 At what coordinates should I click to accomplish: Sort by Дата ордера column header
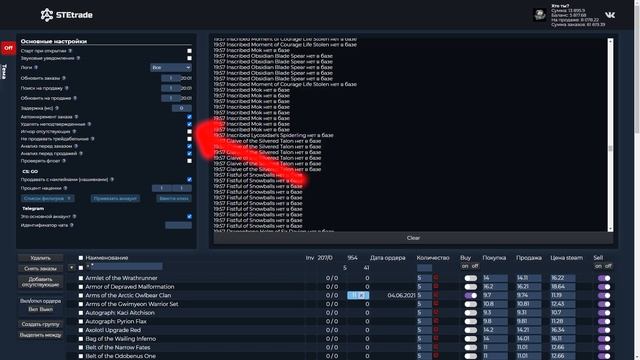click(x=387, y=258)
